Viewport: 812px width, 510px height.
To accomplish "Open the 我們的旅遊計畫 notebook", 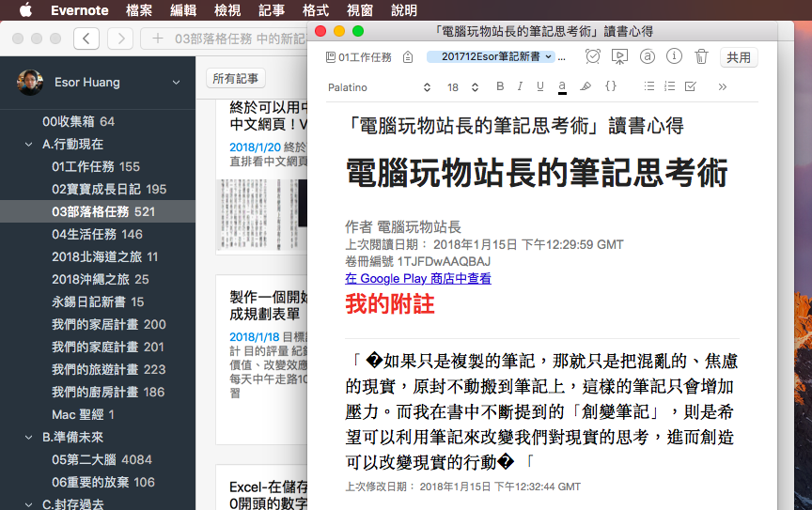I will (x=98, y=370).
